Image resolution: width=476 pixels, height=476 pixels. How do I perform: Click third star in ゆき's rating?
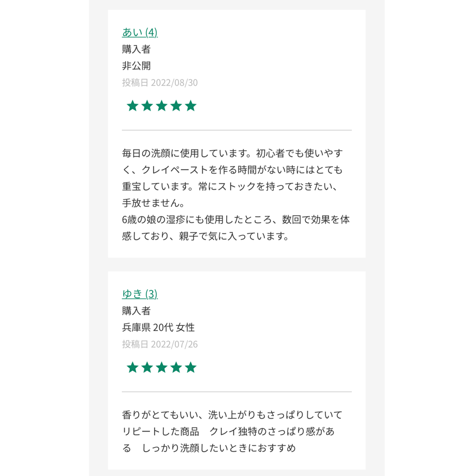click(x=161, y=368)
